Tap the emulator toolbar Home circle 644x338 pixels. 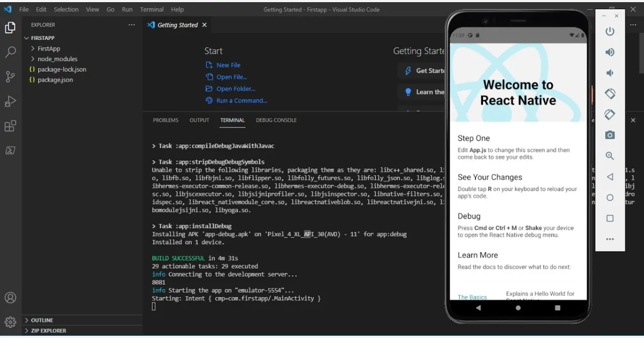coord(610,197)
